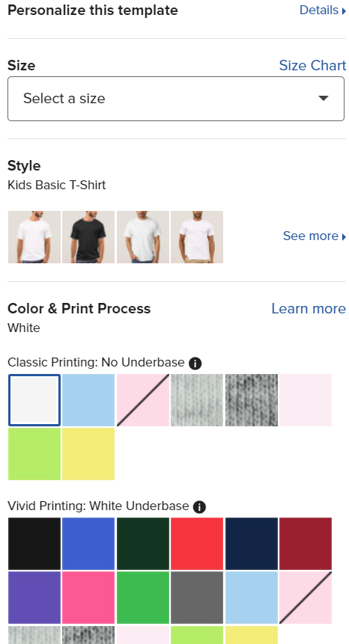The image size is (349, 644).
Task: Select the yellow Classic Printing swatch
Action: 88,454
